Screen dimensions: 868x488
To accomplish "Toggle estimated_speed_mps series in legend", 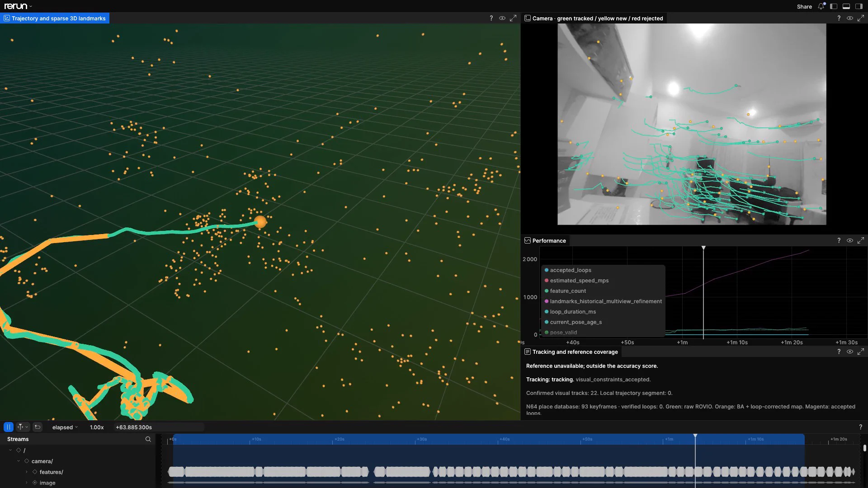I will tap(576, 281).
